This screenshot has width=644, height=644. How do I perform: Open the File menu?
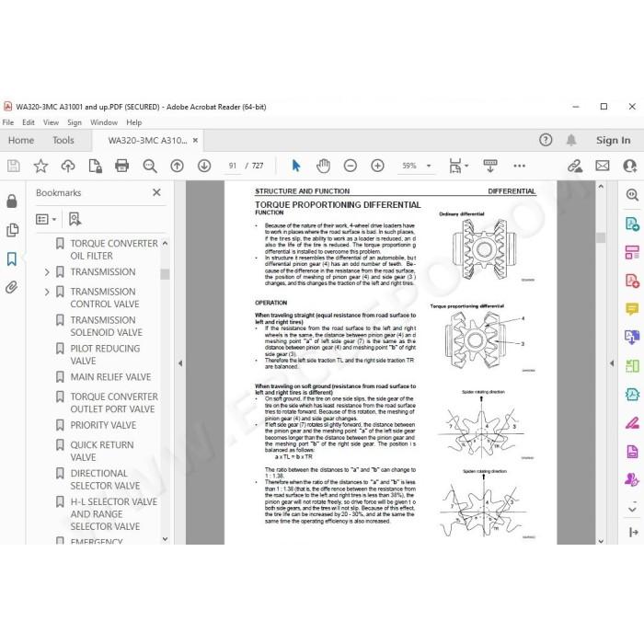point(7,122)
